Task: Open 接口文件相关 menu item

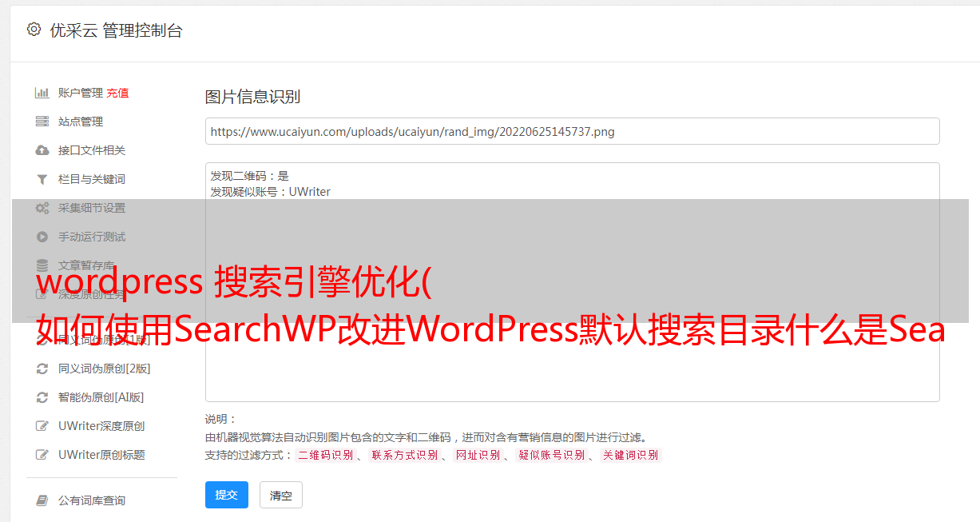Action: pyautogui.click(x=92, y=150)
